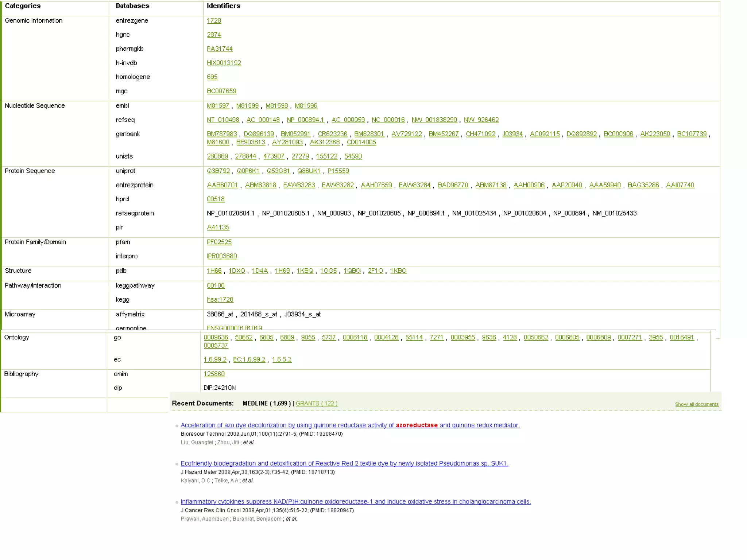Select refseqprotein text NP_001020604.1
The image size is (747, 560).
(231, 213)
